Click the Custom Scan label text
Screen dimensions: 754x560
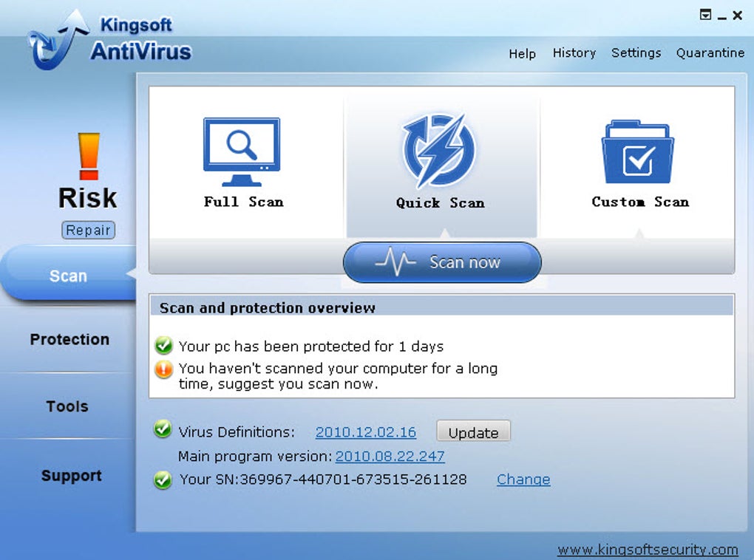pos(640,202)
